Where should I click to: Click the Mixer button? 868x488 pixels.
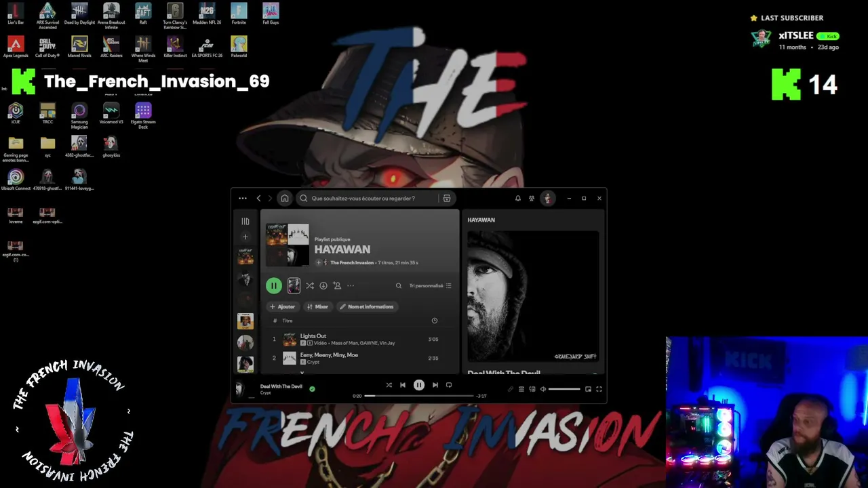(317, 307)
